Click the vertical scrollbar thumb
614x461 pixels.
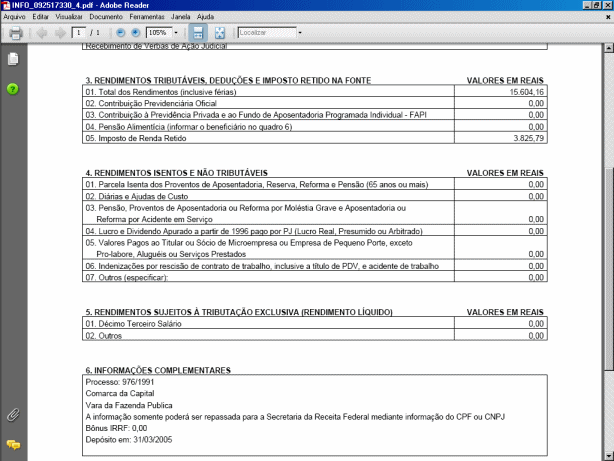click(609, 269)
